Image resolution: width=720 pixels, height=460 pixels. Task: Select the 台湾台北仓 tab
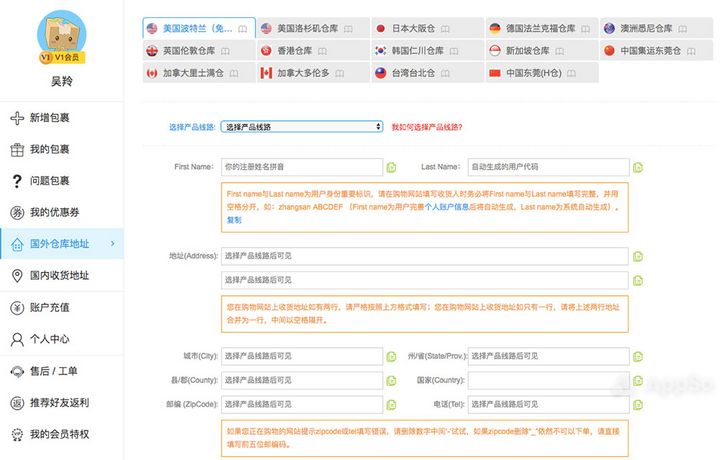click(x=428, y=73)
